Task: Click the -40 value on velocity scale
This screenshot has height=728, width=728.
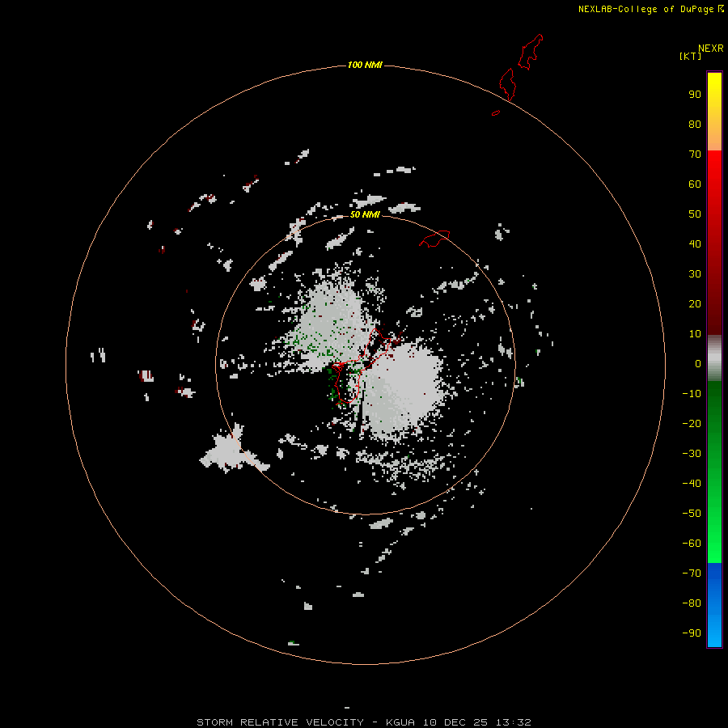Action: pyautogui.click(x=692, y=484)
